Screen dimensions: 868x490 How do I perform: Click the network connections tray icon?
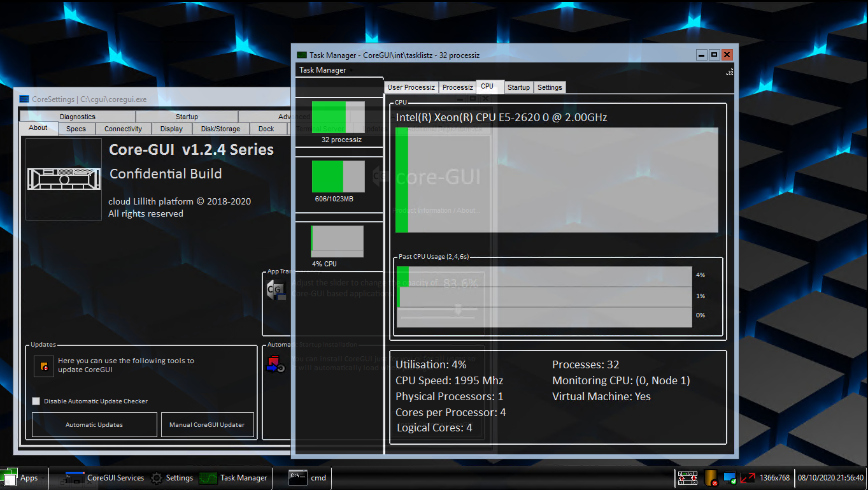pyautogui.click(x=687, y=478)
